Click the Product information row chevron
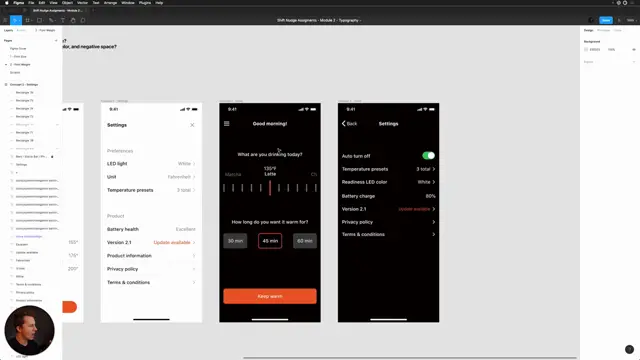This screenshot has width=640, height=360. pos(194,256)
